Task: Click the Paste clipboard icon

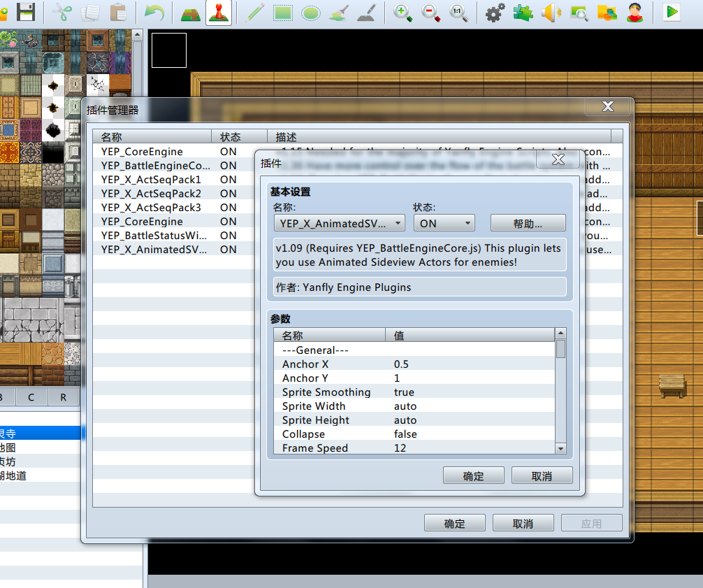Action: click(x=118, y=12)
